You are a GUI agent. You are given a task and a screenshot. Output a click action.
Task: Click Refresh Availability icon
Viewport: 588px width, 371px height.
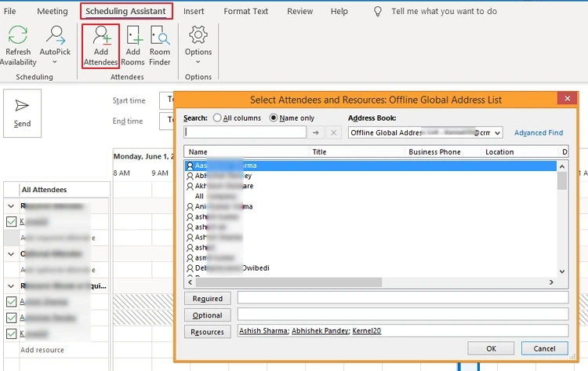coord(17,35)
